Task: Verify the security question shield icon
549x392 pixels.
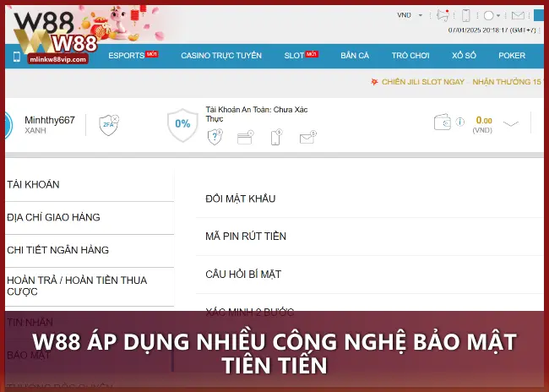Action: pos(215,137)
